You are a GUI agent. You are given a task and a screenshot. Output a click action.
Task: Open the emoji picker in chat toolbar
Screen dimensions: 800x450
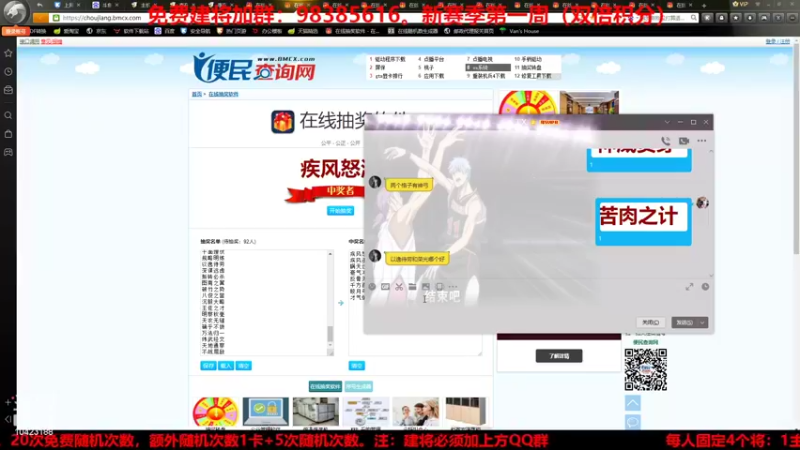(x=372, y=287)
